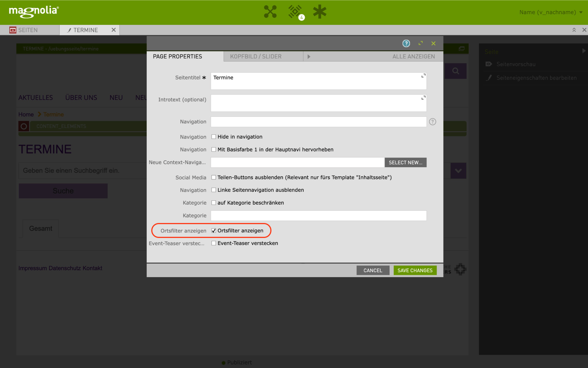
Task: Check auf Kategorie beschränken
Action: click(214, 203)
